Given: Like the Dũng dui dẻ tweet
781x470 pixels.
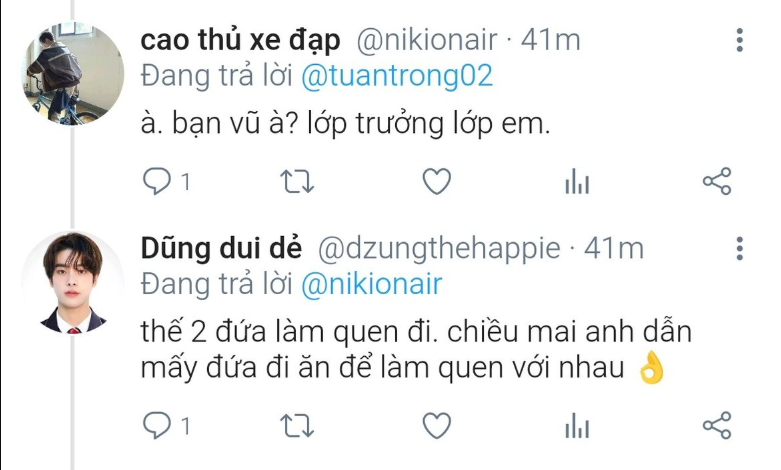Looking at the screenshot, I should [x=437, y=426].
